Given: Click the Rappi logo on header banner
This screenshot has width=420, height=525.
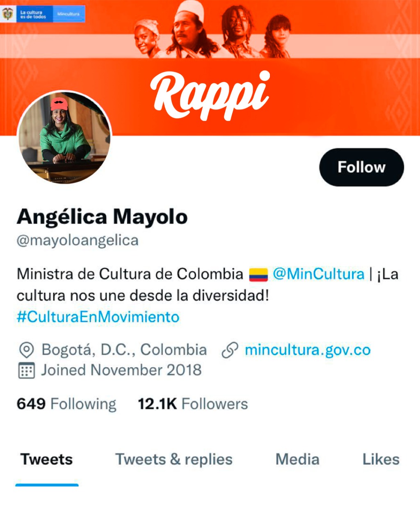Looking at the screenshot, I should (x=210, y=96).
